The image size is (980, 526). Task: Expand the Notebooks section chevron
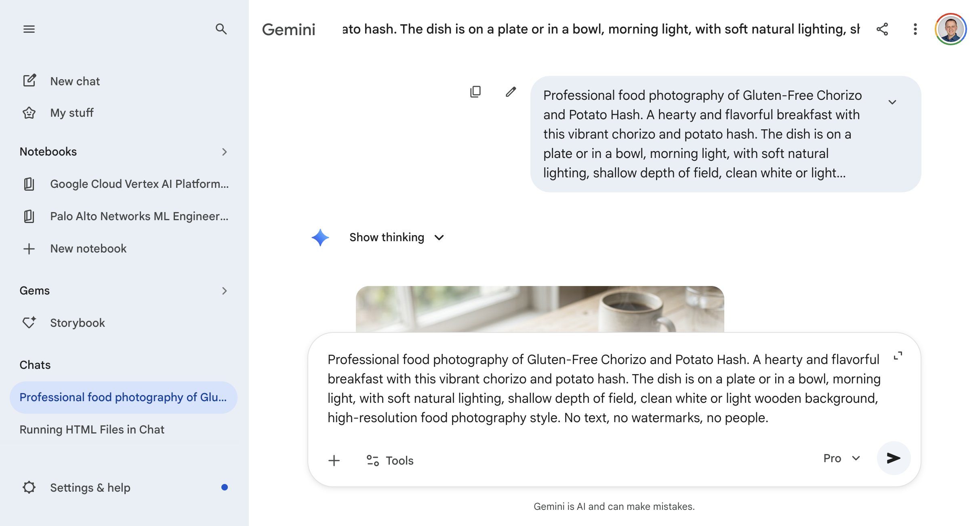coord(225,152)
